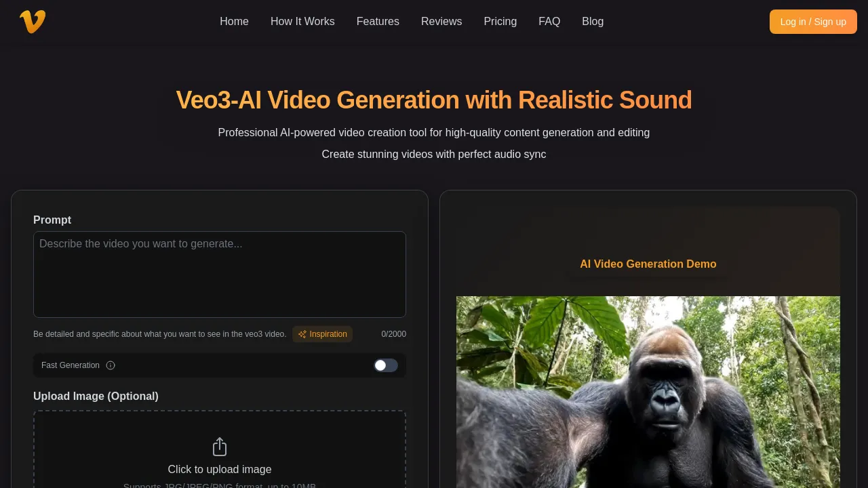Toggle the Fast Generation switch
This screenshot has height=488, width=868.
click(386, 365)
